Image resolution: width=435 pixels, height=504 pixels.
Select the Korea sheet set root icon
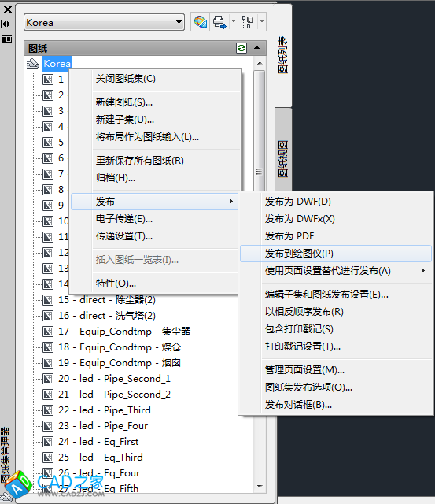pos(33,63)
